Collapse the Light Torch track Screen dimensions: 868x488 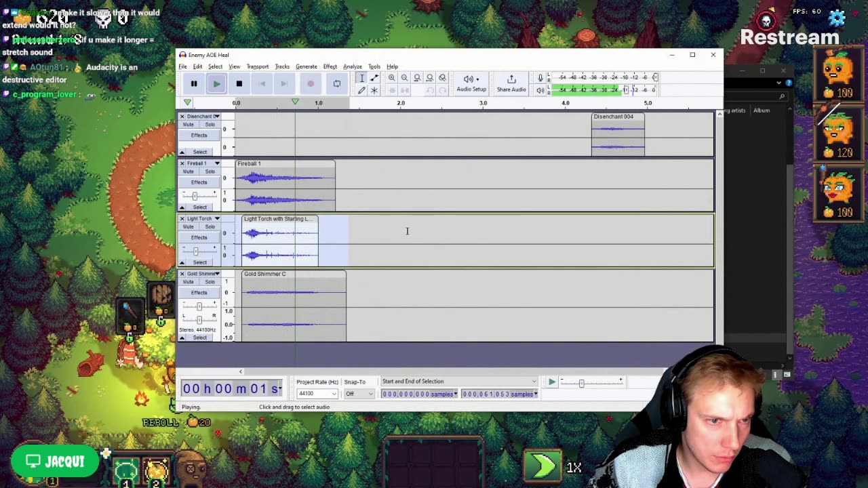click(x=182, y=262)
